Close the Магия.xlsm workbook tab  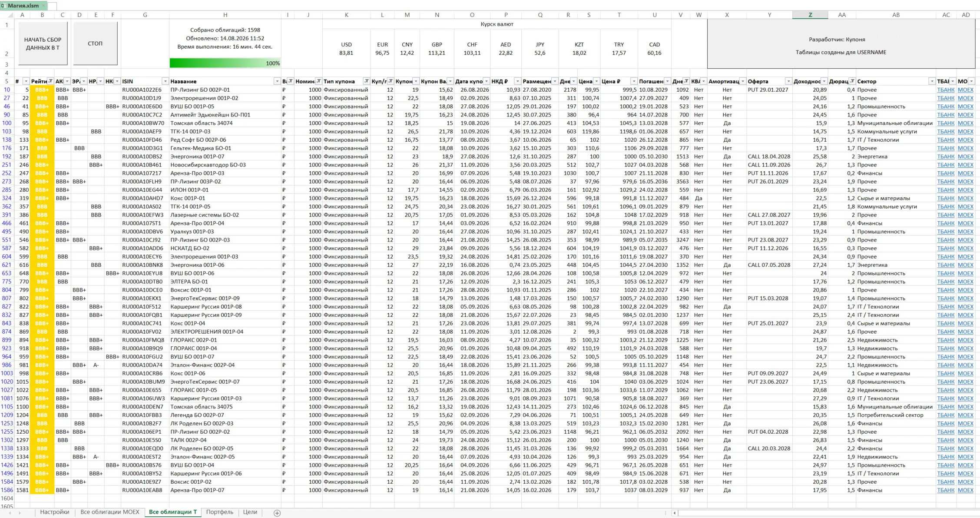tap(44, 6)
